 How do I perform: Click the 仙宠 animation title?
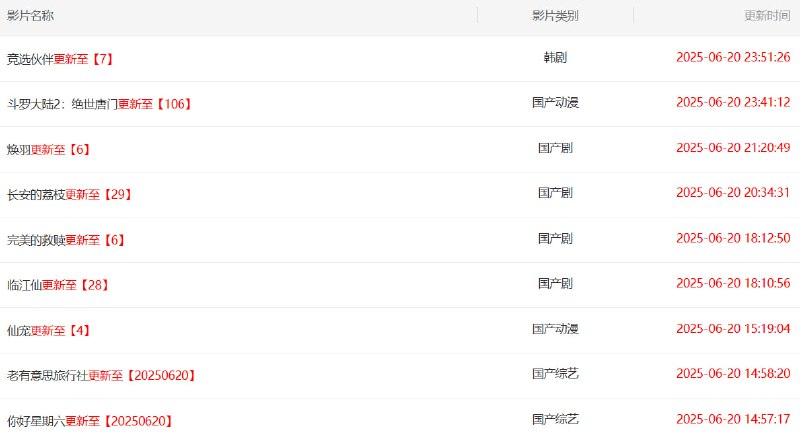point(48,330)
